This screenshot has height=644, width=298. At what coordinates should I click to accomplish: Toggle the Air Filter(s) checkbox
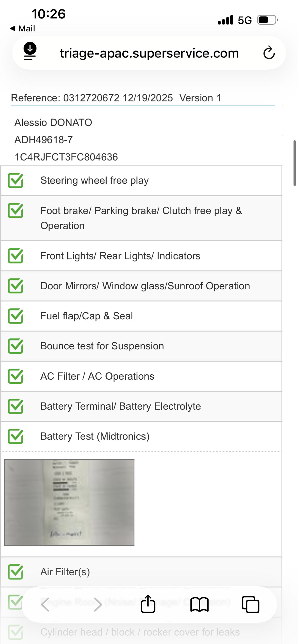(16, 572)
